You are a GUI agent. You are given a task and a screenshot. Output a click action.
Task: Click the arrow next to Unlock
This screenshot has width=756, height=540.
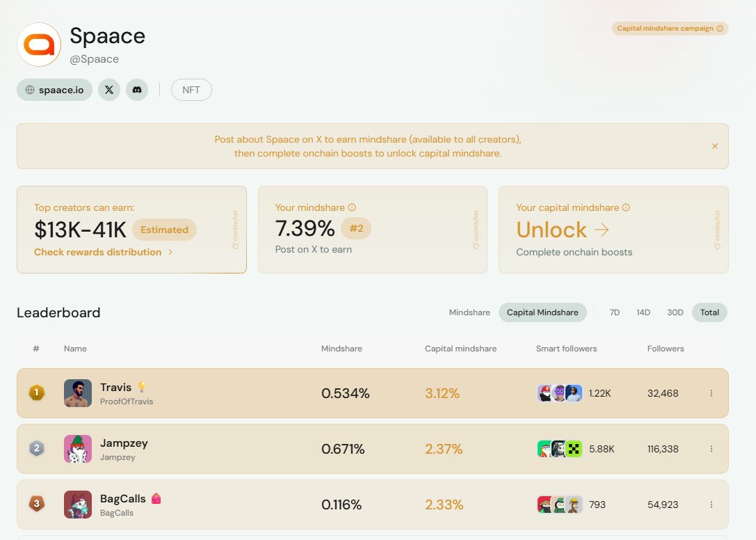(602, 230)
